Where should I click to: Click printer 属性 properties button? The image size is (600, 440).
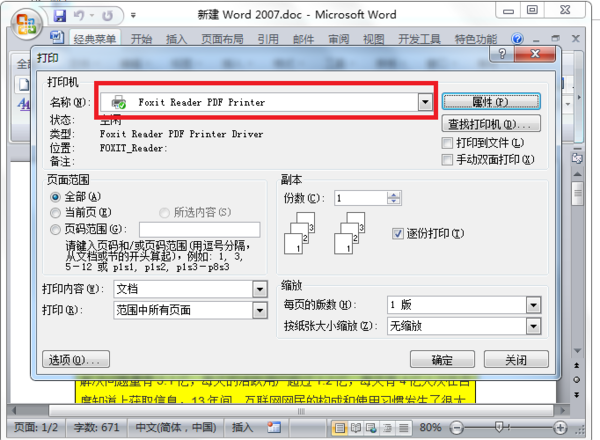491,102
